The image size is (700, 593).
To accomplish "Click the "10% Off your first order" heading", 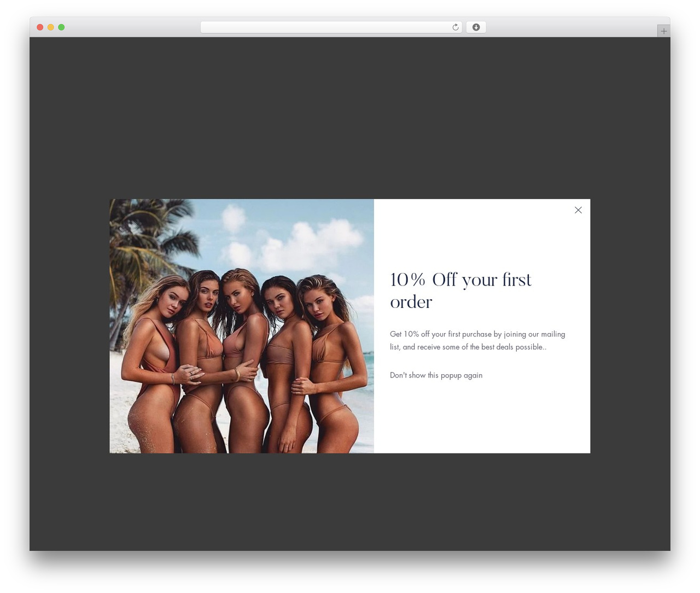I will (460, 290).
